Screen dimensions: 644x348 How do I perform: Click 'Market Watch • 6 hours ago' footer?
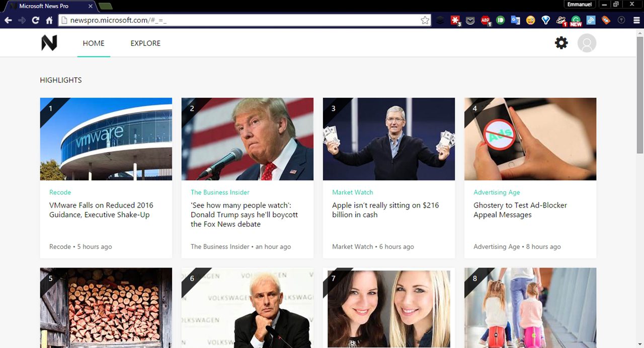(x=373, y=247)
